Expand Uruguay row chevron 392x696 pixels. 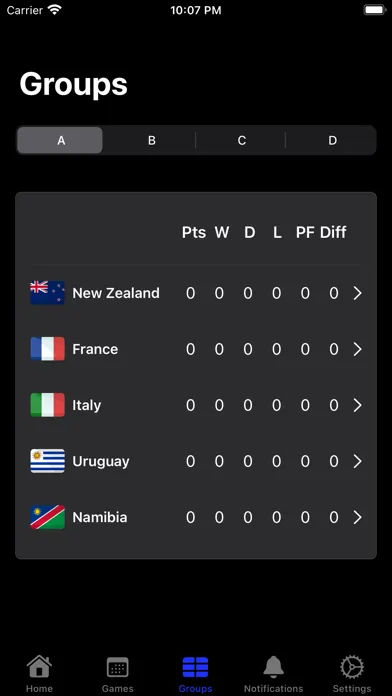point(357,462)
